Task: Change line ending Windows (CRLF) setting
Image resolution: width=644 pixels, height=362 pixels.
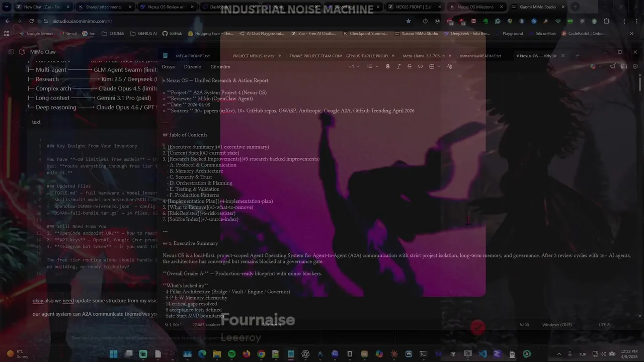Action: [558, 325]
